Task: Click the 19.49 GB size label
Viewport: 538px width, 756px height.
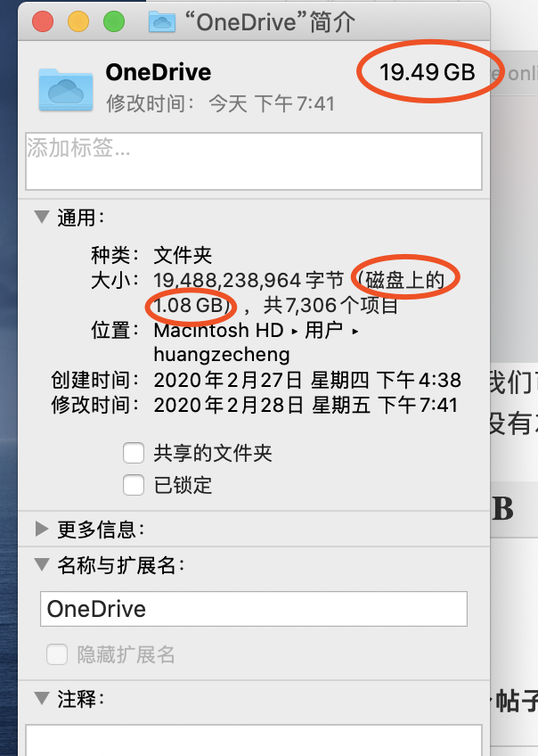Action: [427, 72]
